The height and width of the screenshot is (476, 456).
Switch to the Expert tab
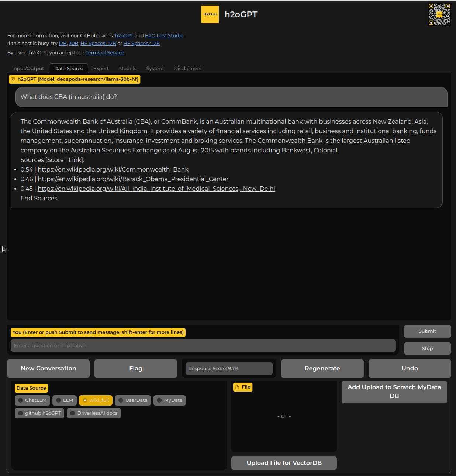point(101,68)
